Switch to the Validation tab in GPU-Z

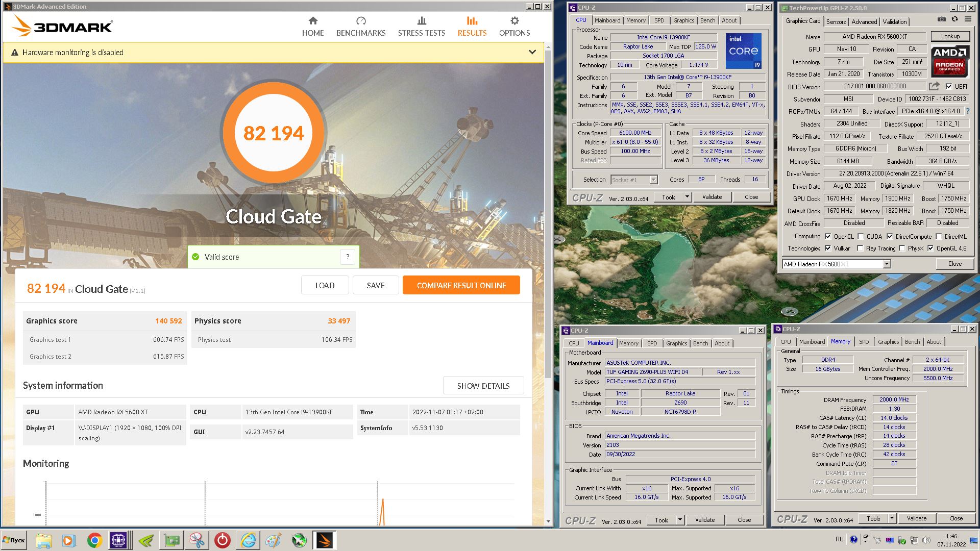[895, 21]
